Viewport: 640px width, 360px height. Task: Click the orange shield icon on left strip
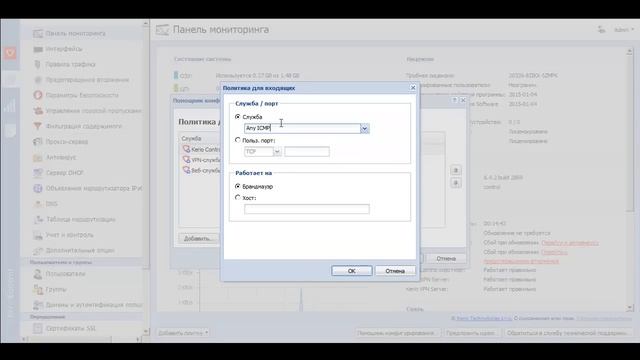coord(10,53)
